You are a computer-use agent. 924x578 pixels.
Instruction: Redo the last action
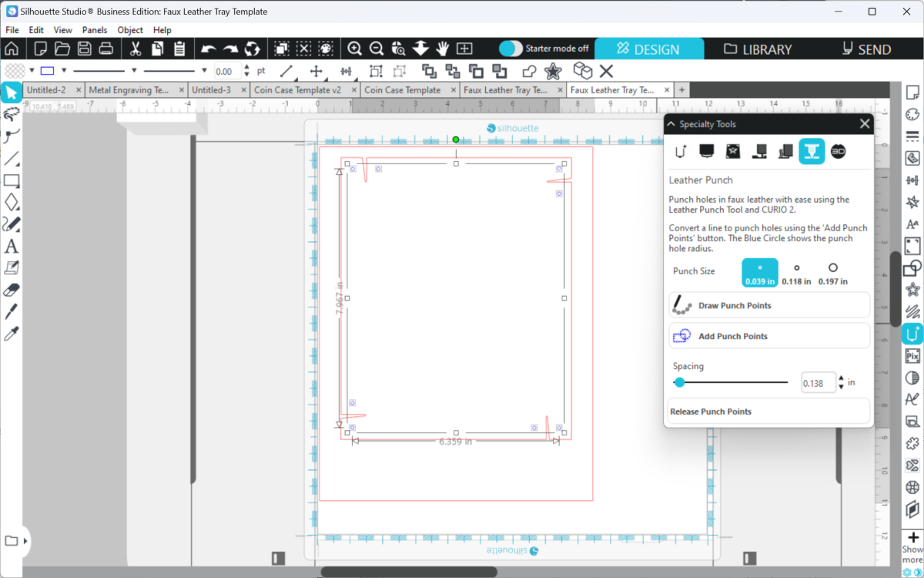tap(230, 49)
